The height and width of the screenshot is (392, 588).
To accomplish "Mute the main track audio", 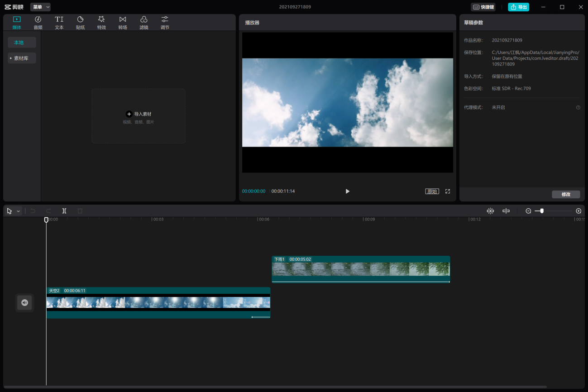I will (x=25, y=302).
